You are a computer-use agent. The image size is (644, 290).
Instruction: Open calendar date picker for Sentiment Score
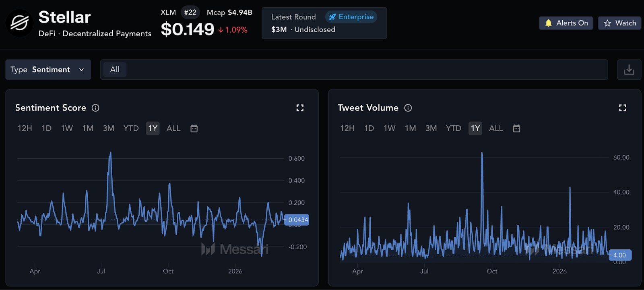pos(194,128)
